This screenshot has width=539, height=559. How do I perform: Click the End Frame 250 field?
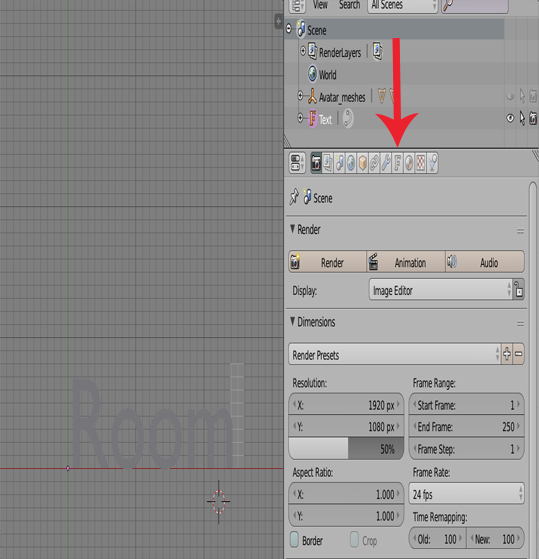(467, 426)
